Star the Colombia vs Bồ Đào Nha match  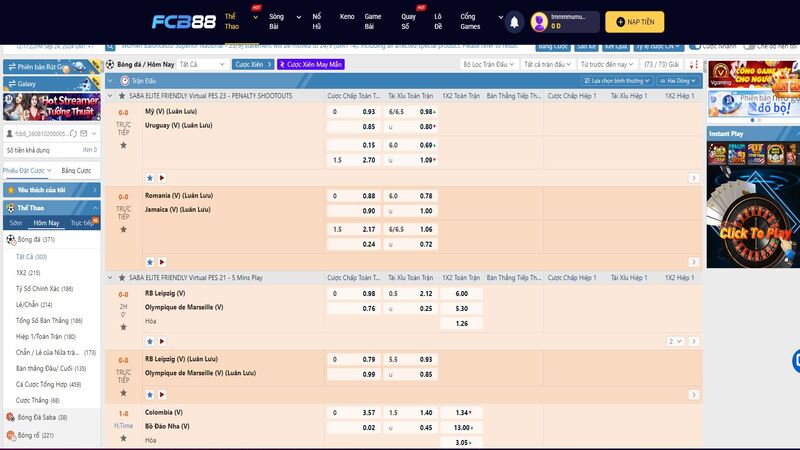coord(123,438)
